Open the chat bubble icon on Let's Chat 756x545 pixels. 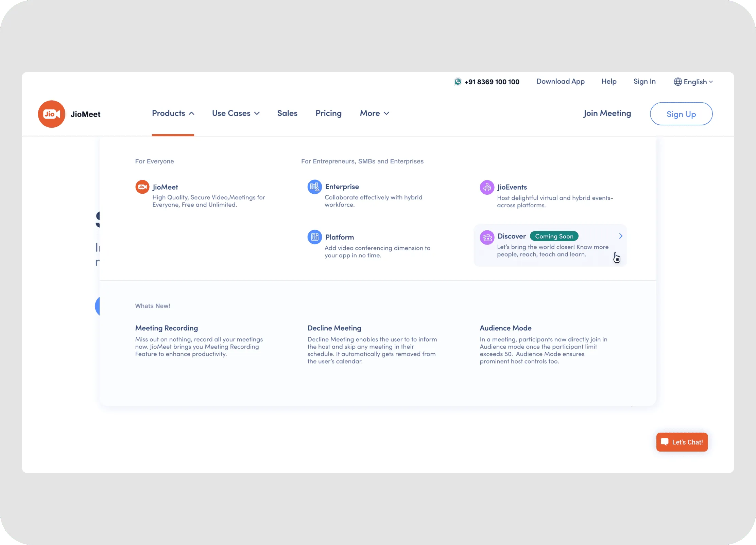[665, 442]
